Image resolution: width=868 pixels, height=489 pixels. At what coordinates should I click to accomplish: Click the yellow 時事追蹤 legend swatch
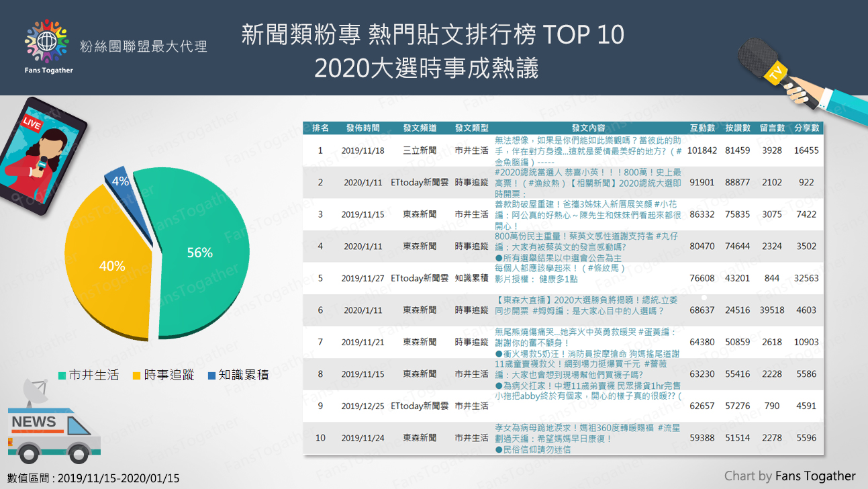(x=136, y=375)
